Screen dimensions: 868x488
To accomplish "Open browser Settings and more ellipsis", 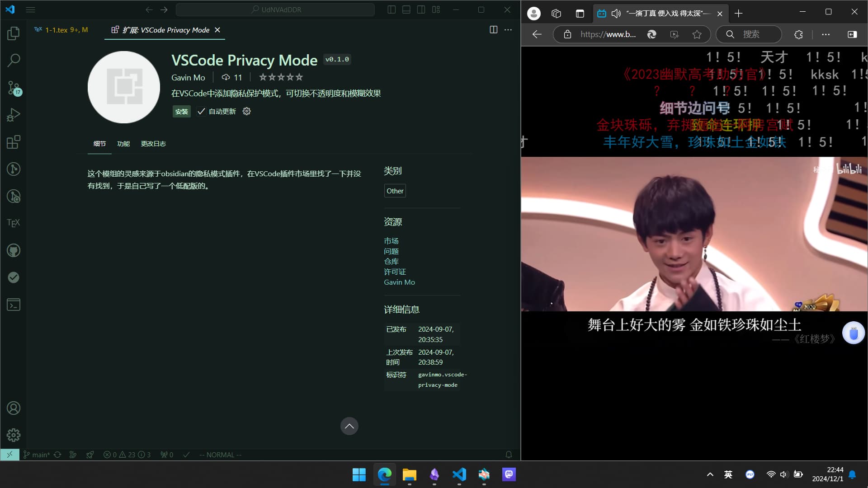I will point(826,34).
